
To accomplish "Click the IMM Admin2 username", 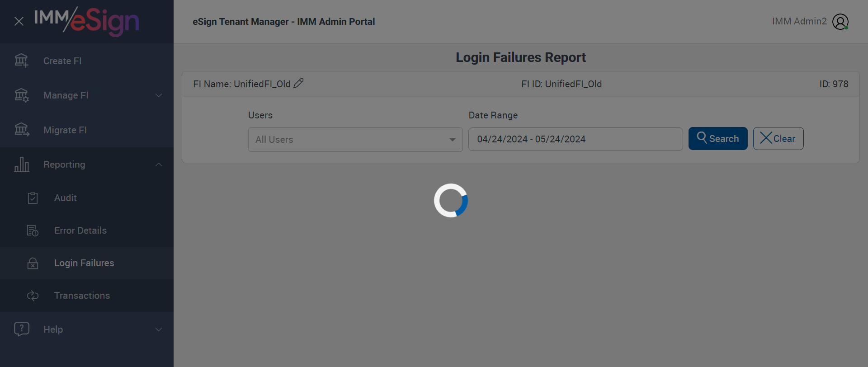I will coord(799,21).
